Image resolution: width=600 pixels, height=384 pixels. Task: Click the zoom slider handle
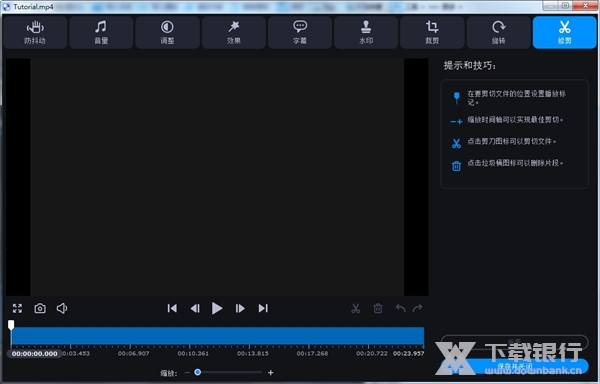click(x=197, y=372)
